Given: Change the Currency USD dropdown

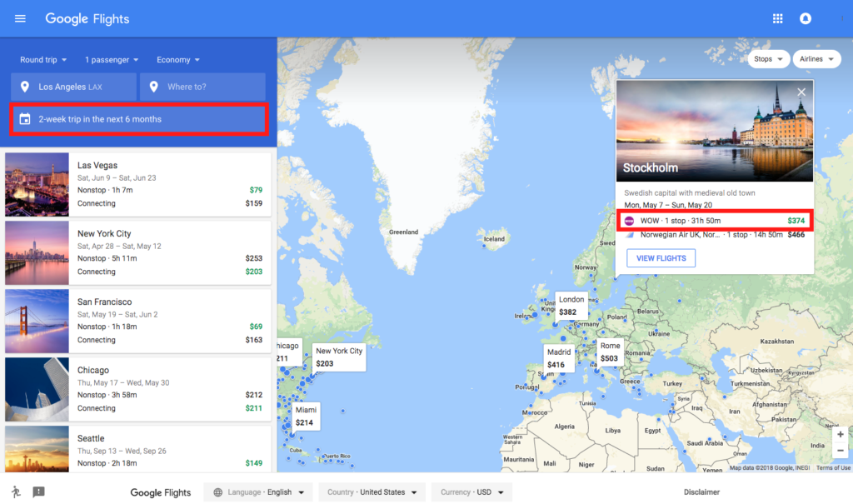Looking at the screenshot, I should (471, 492).
